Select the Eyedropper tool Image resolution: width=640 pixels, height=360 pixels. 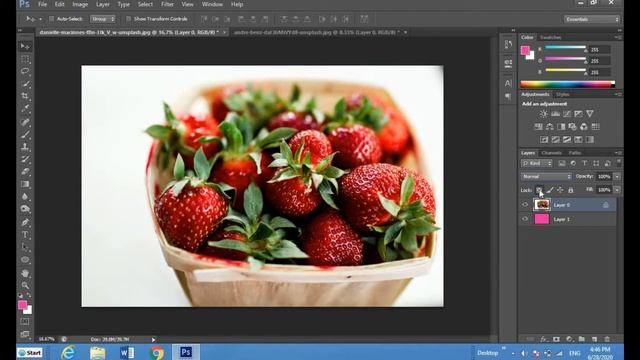25,109
